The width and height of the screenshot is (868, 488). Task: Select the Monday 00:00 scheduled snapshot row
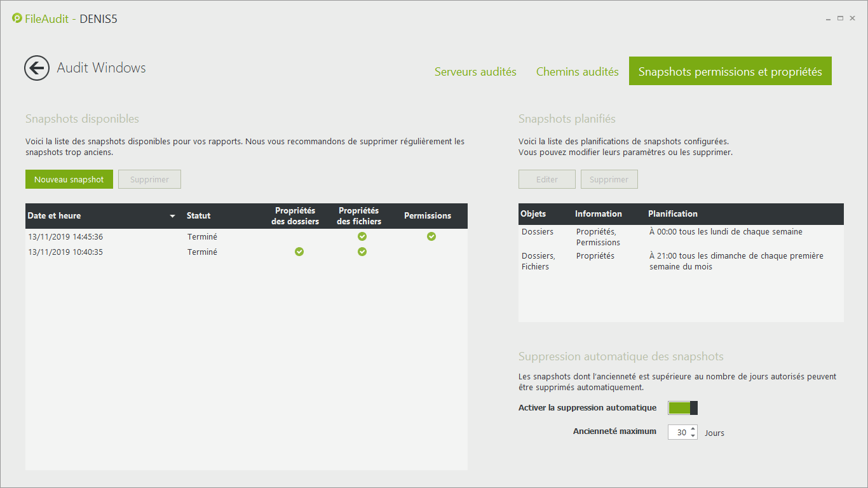[680, 236]
